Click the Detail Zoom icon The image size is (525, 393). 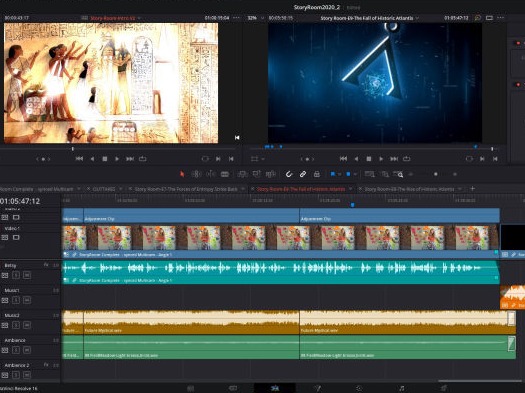click(x=385, y=174)
